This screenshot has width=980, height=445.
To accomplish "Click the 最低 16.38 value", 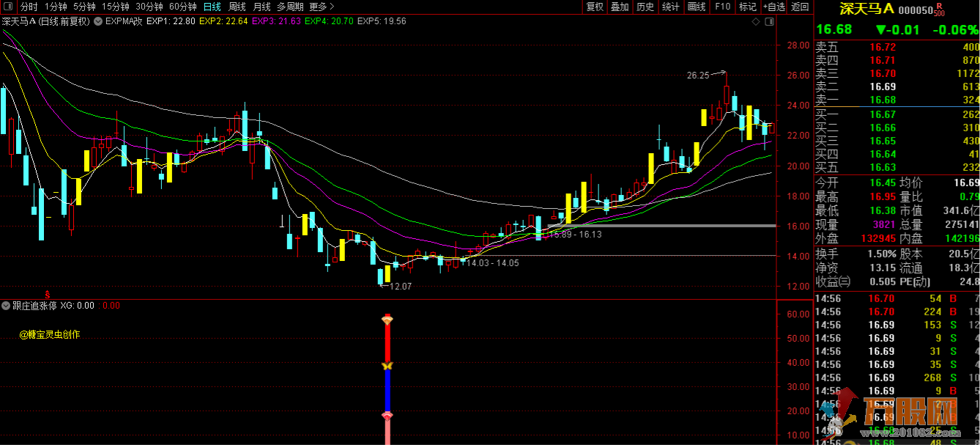I will (882, 210).
